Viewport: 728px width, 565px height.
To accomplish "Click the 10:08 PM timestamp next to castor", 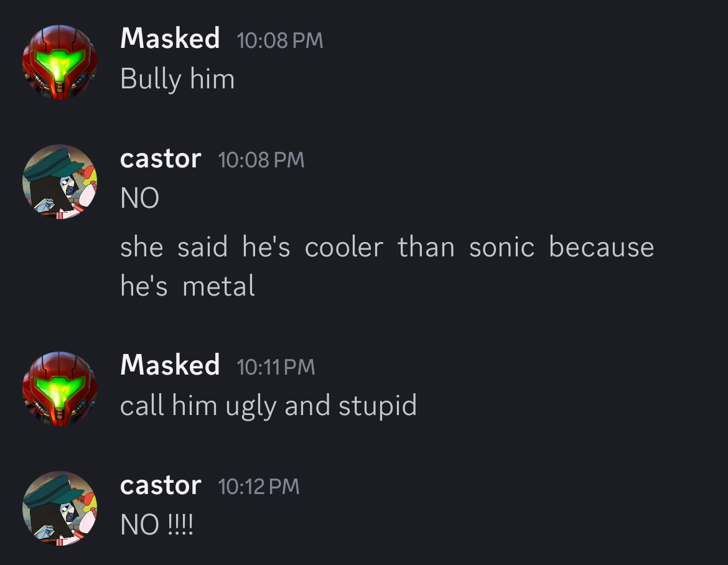I will [x=261, y=160].
